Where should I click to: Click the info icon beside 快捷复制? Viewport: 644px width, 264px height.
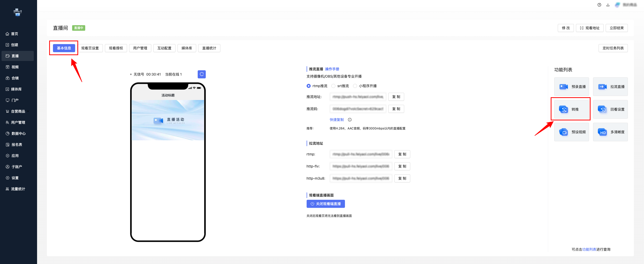coord(350,120)
